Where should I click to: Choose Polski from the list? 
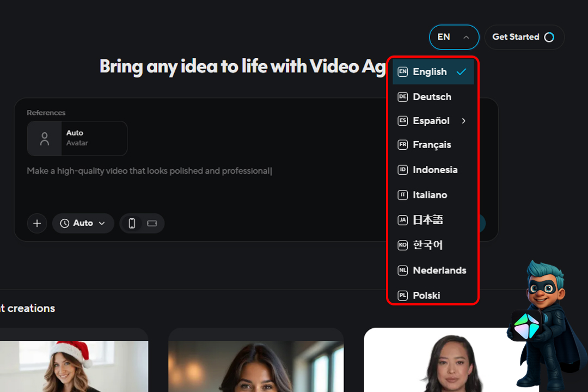coord(426,295)
